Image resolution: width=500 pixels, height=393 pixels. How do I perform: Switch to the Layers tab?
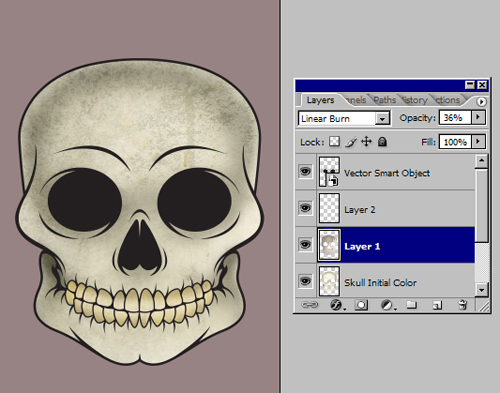click(x=320, y=100)
